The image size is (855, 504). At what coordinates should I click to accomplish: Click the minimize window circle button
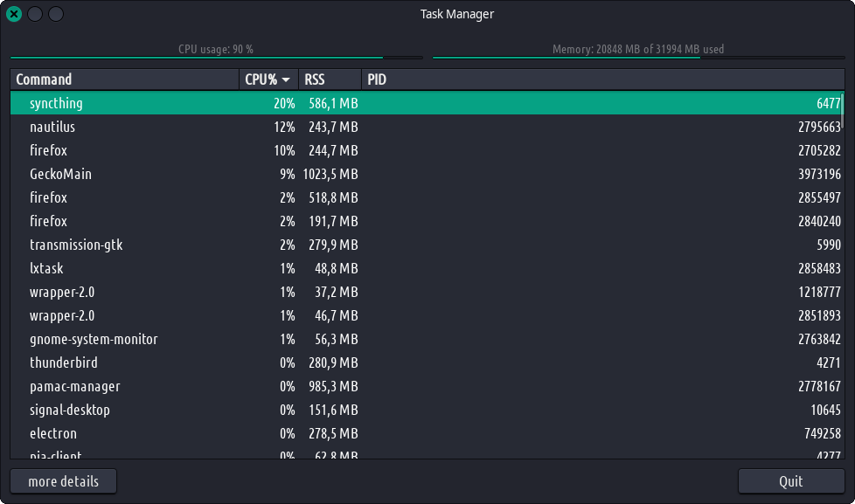35,14
